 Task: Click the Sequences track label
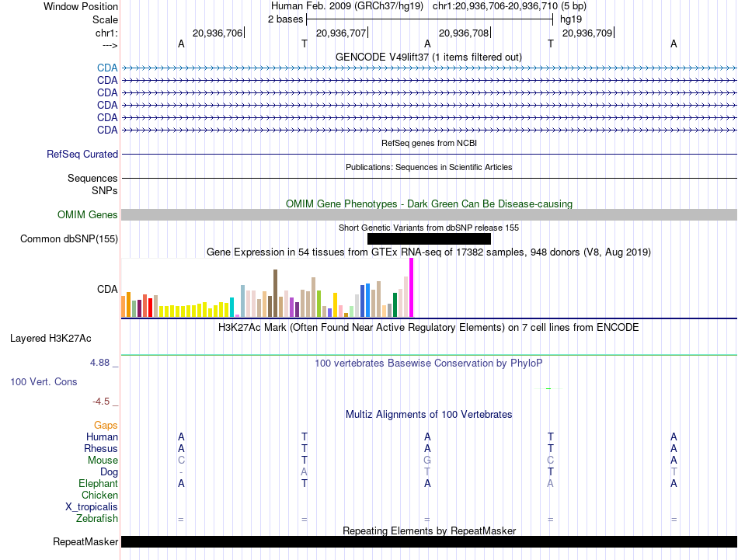point(92,178)
